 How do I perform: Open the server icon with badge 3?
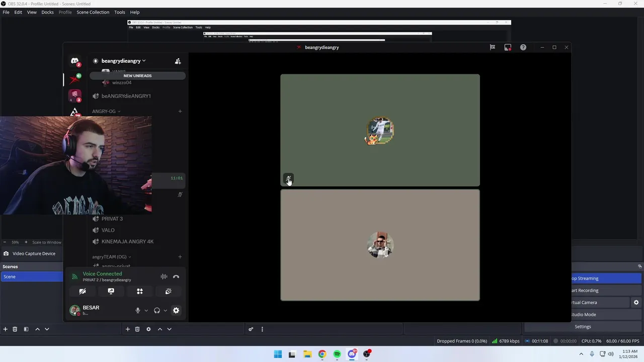[x=74, y=95]
